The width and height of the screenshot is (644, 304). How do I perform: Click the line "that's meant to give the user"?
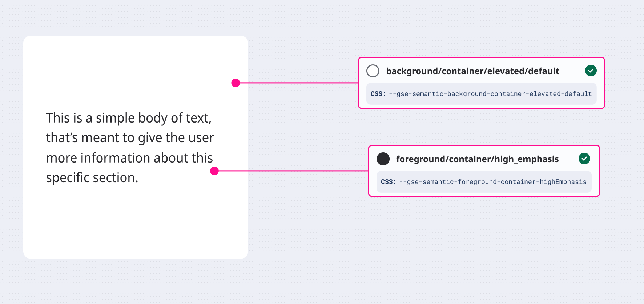click(x=130, y=138)
